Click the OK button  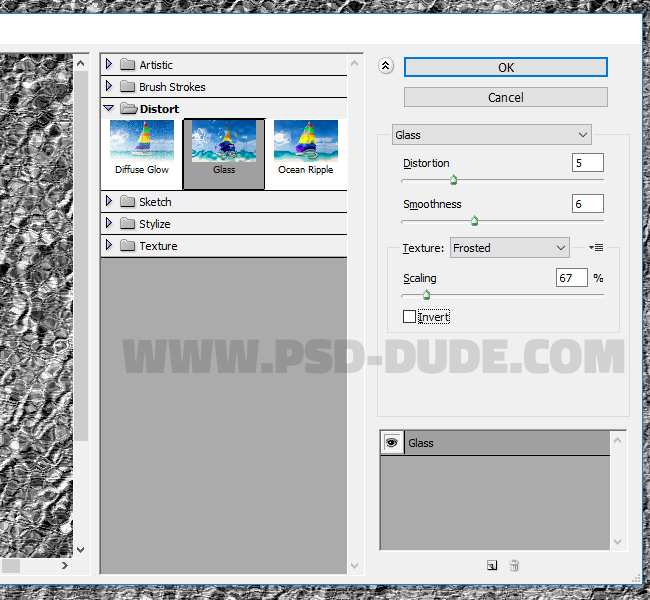(506, 67)
